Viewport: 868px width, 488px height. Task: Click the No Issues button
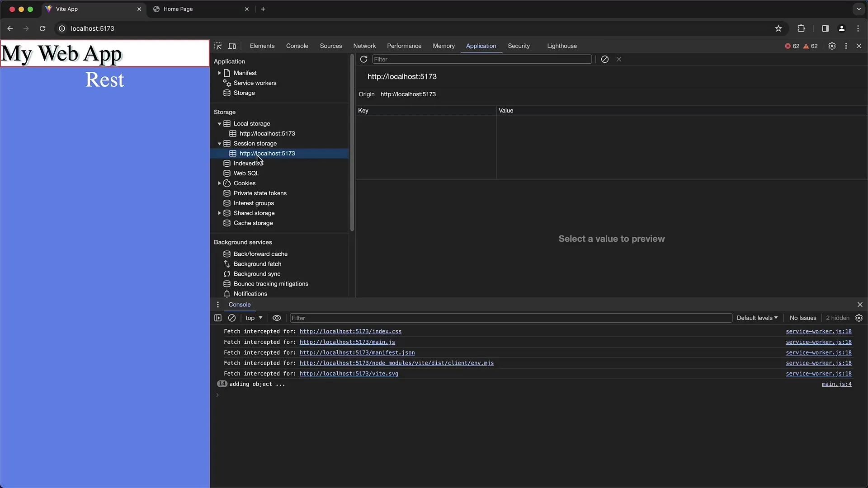[x=803, y=318]
